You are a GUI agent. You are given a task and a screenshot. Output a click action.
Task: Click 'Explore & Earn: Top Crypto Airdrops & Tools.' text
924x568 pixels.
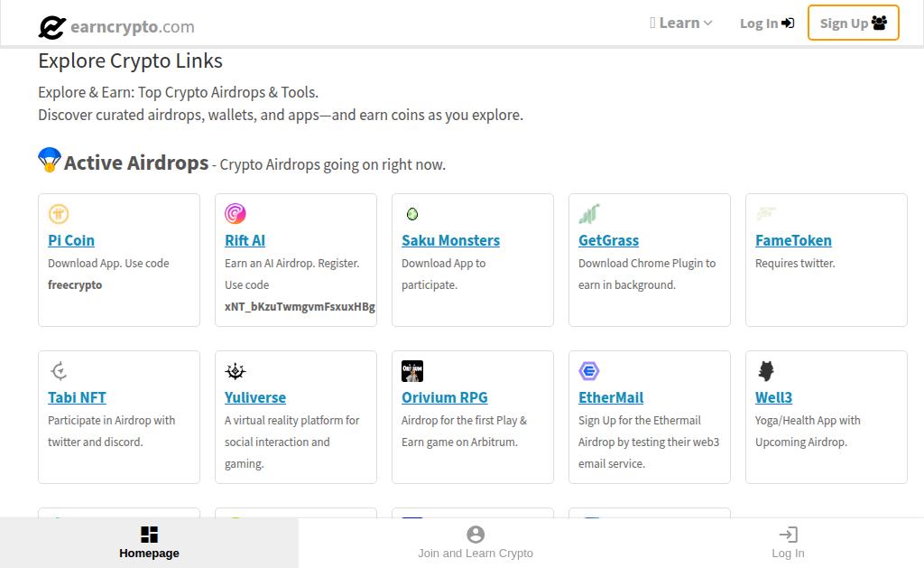click(x=178, y=93)
